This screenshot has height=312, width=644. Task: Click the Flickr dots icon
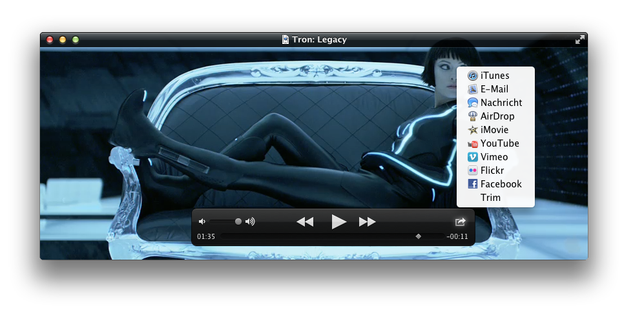coord(473,171)
